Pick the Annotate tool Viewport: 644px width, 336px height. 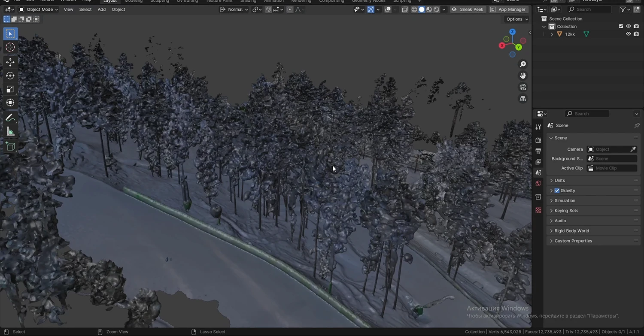(x=10, y=118)
